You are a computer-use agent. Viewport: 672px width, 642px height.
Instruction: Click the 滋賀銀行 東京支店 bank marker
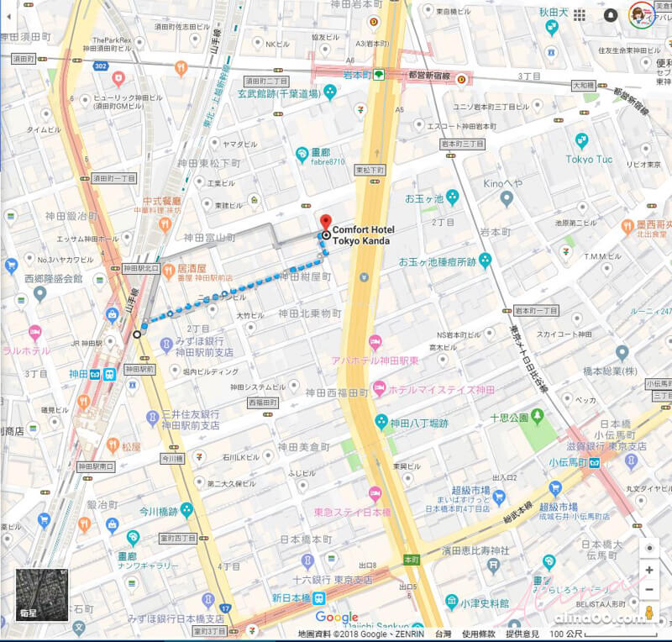coord(631,462)
